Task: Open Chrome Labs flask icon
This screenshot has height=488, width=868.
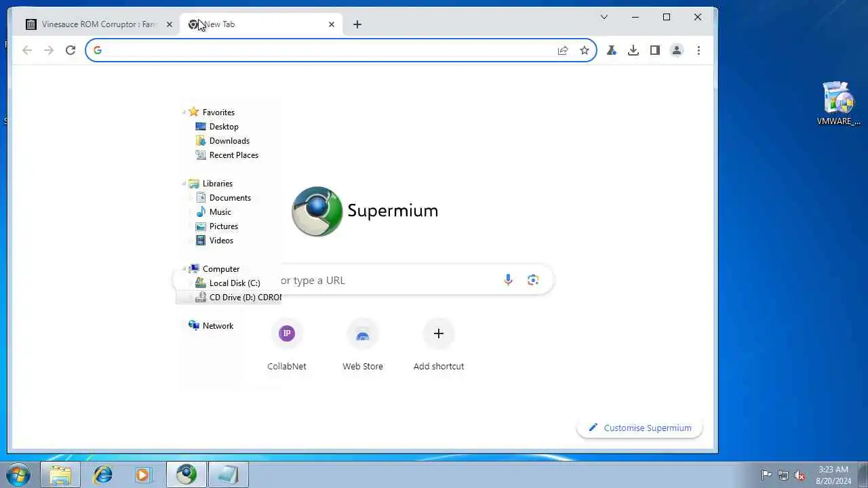Action: coord(612,50)
